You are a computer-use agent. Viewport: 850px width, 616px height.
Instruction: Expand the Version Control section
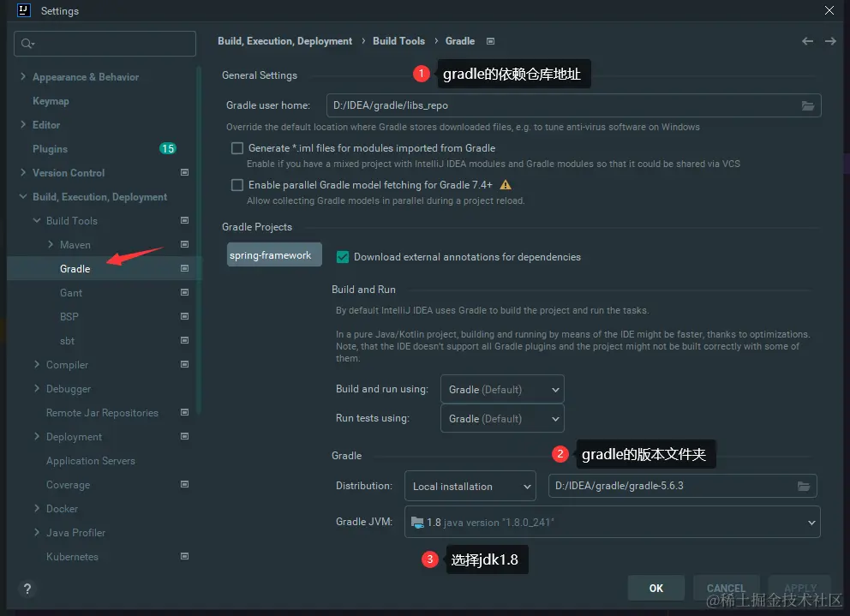click(23, 172)
